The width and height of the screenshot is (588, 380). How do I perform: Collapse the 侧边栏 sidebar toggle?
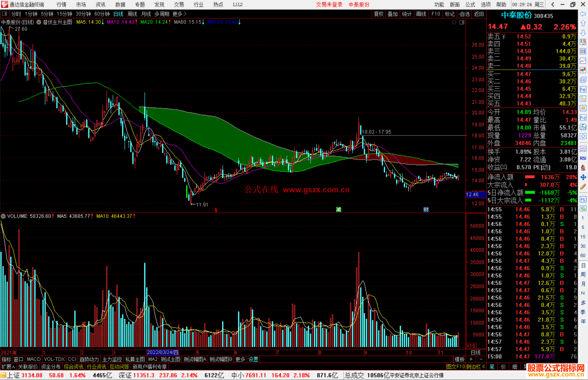click(x=476, y=367)
